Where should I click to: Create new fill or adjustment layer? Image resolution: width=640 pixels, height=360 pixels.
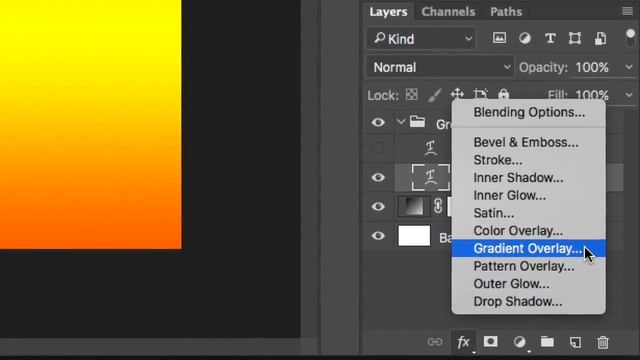[520, 342]
